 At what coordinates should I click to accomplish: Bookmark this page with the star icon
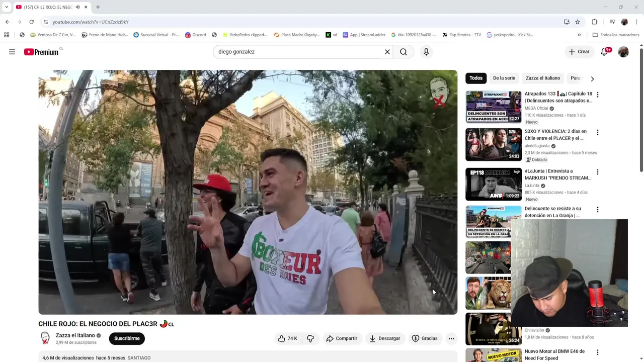(x=578, y=22)
